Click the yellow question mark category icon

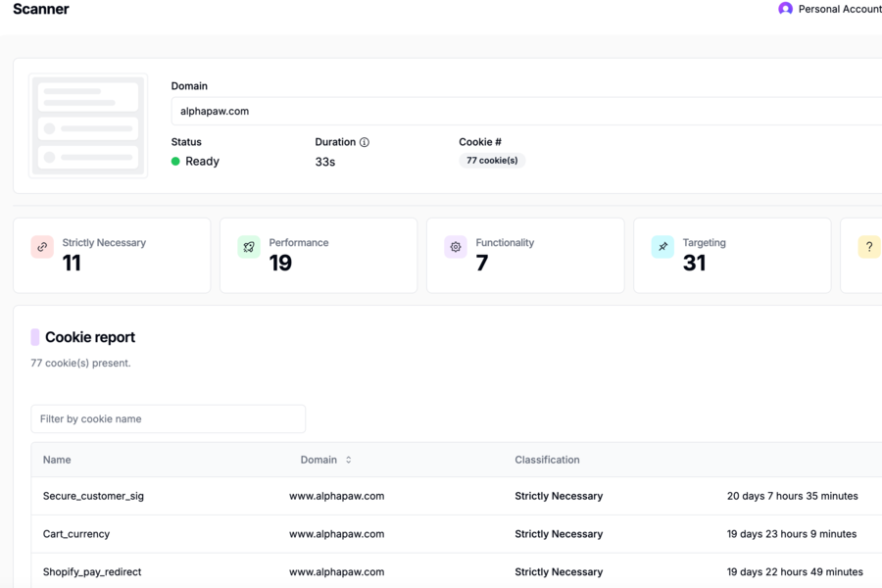869,247
